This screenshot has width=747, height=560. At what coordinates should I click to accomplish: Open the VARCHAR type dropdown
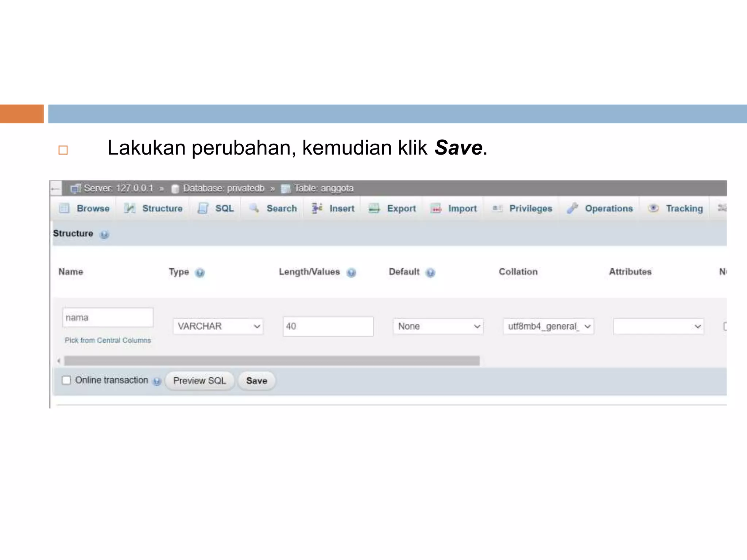click(218, 326)
